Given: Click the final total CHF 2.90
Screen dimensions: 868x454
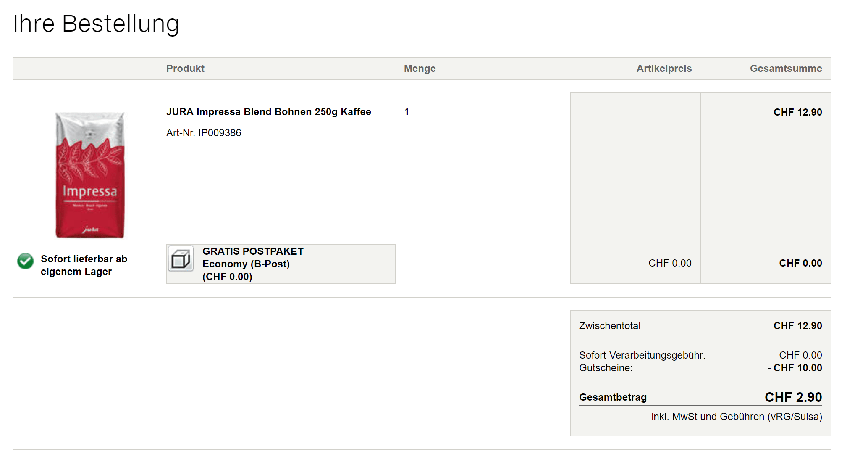Looking at the screenshot, I should tap(793, 397).
